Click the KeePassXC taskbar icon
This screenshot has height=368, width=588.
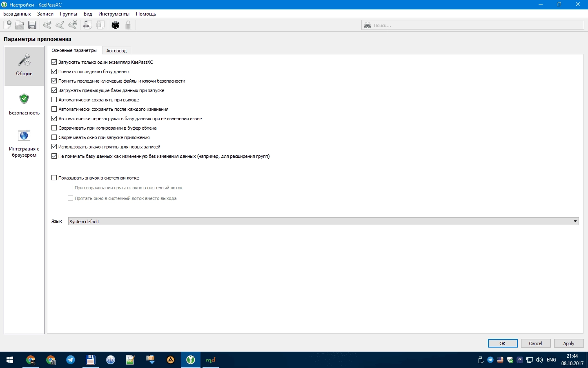point(191,360)
